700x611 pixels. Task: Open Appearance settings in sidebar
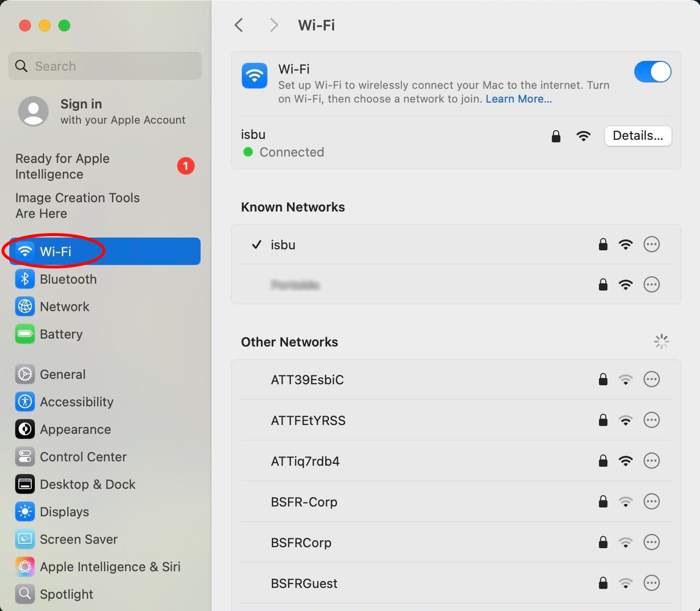pyautogui.click(x=105, y=429)
